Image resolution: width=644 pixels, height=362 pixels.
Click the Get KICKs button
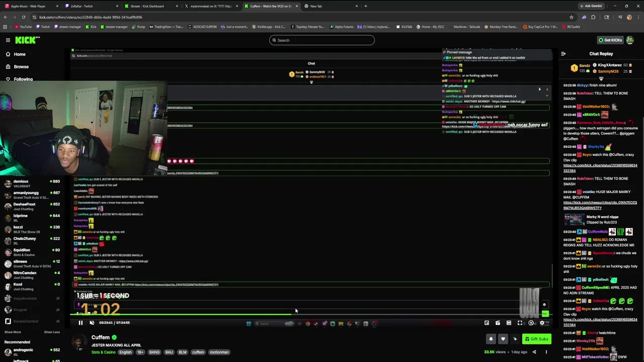tap(610, 40)
